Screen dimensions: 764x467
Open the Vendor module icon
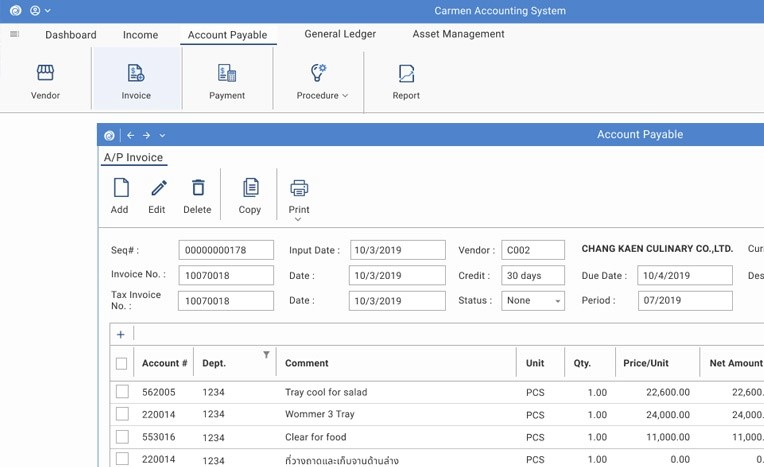[45, 73]
